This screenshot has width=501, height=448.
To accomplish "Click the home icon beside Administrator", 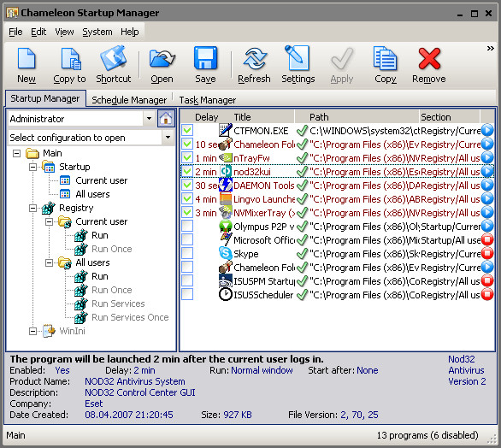I will (x=166, y=119).
